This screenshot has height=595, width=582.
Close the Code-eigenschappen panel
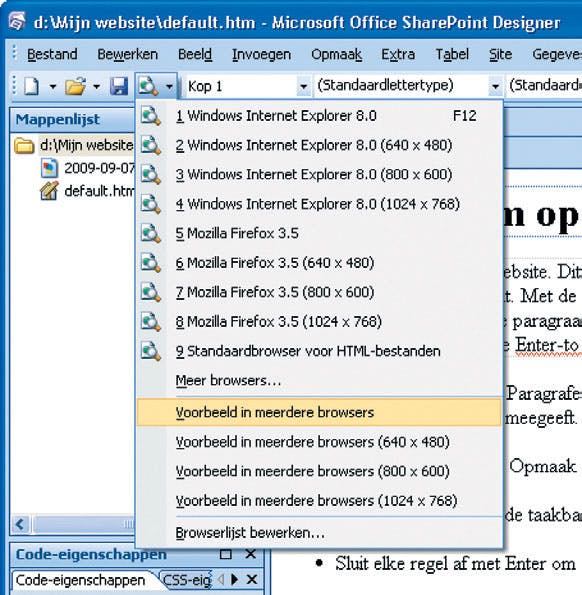pyautogui.click(x=251, y=554)
